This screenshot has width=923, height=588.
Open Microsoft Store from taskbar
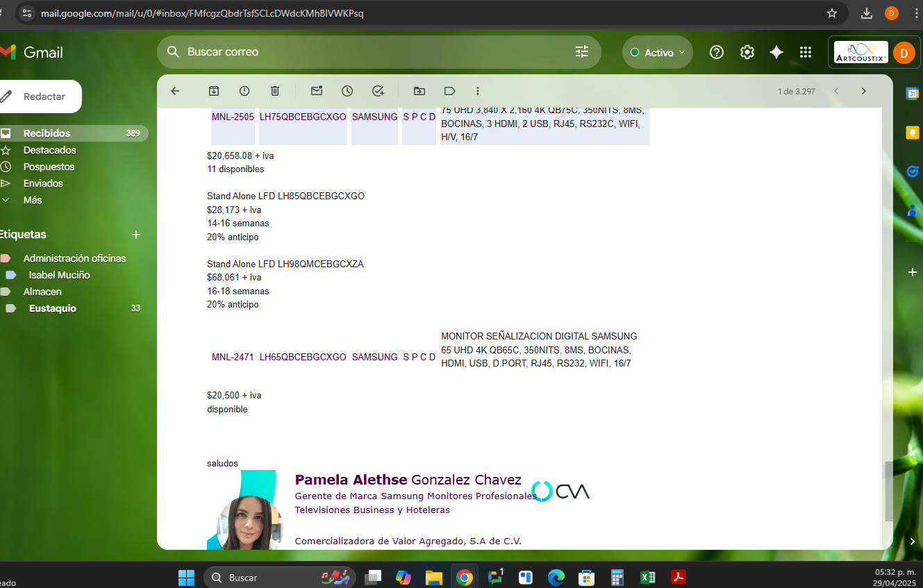[x=587, y=577]
